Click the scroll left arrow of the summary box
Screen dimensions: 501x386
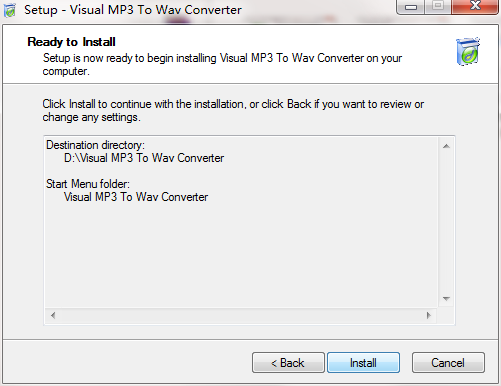pyautogui.click(x=53, y=315)
